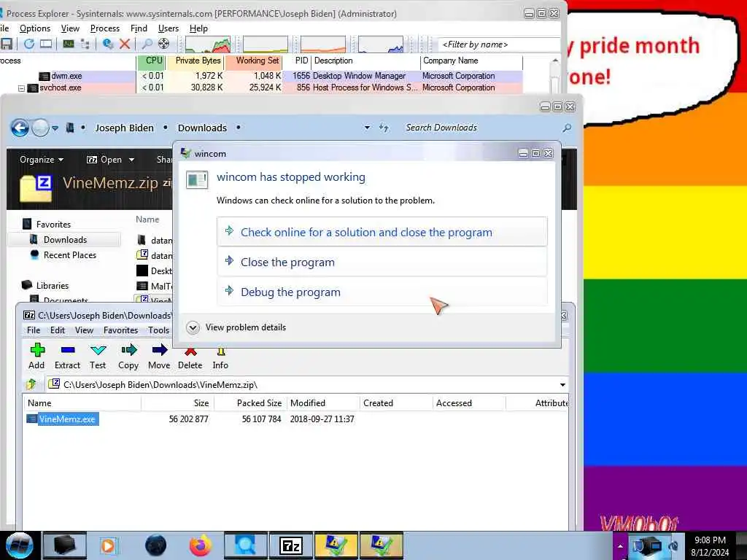This screenshot has height=560, width=747.
Task: Select the Find Window's Process crosshair icon
Action: [x=164, y=44]
